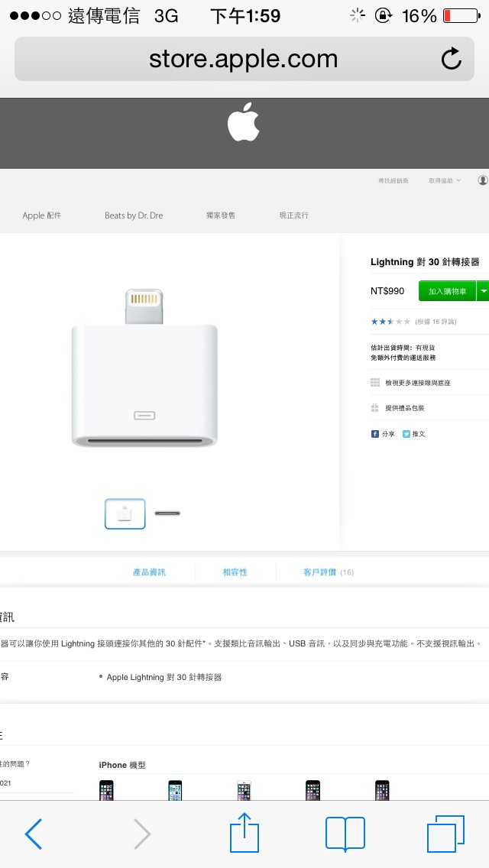
Task: Click the 估計出貨時間: 有現貨 text
Action: [x=403, y=348]
